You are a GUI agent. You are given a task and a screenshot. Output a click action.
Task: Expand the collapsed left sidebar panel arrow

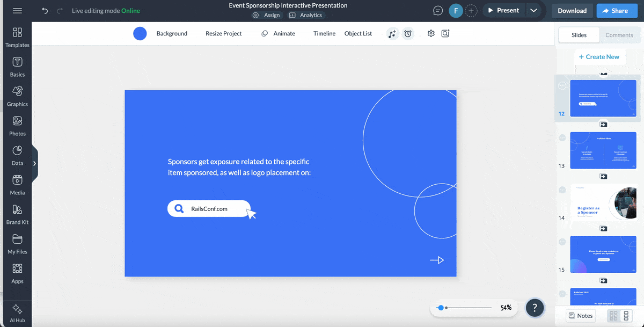coord(34,163)
